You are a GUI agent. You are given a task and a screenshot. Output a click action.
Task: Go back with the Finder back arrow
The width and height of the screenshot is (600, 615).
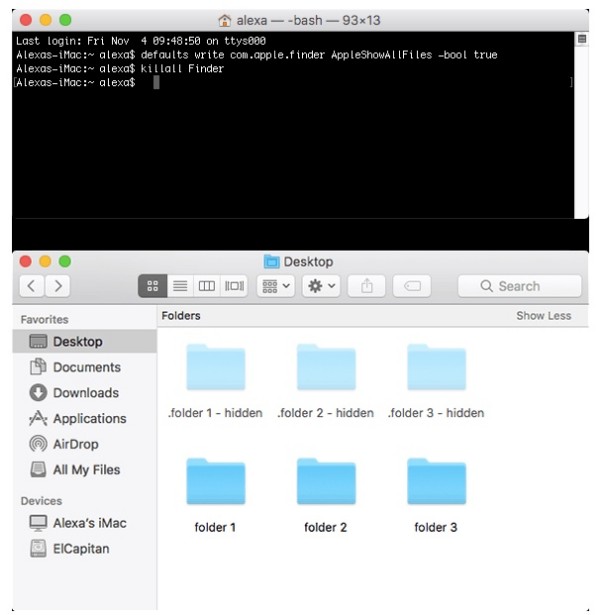tap(32, 286)
